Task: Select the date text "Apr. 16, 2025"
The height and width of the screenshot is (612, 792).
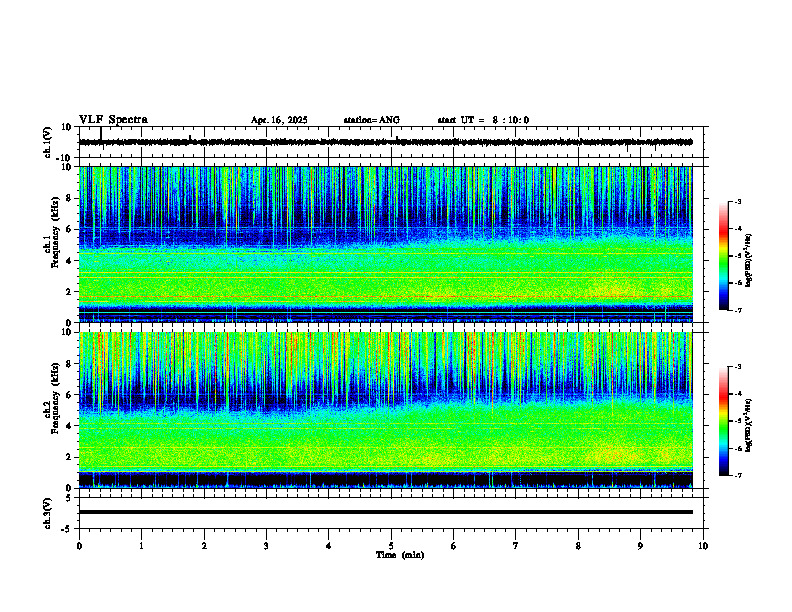Action: 279,120
